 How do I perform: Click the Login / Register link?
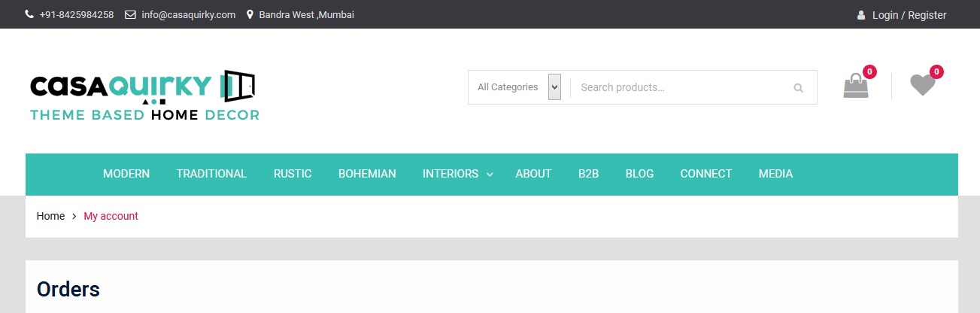[909, 15]
